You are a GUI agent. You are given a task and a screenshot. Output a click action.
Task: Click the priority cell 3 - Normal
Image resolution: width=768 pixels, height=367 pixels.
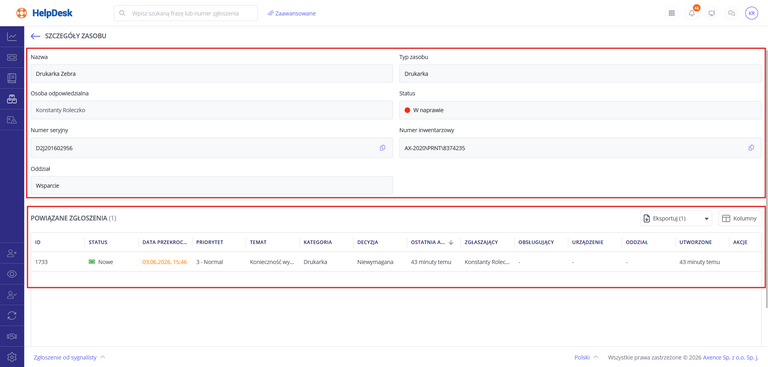coord(209,262)
